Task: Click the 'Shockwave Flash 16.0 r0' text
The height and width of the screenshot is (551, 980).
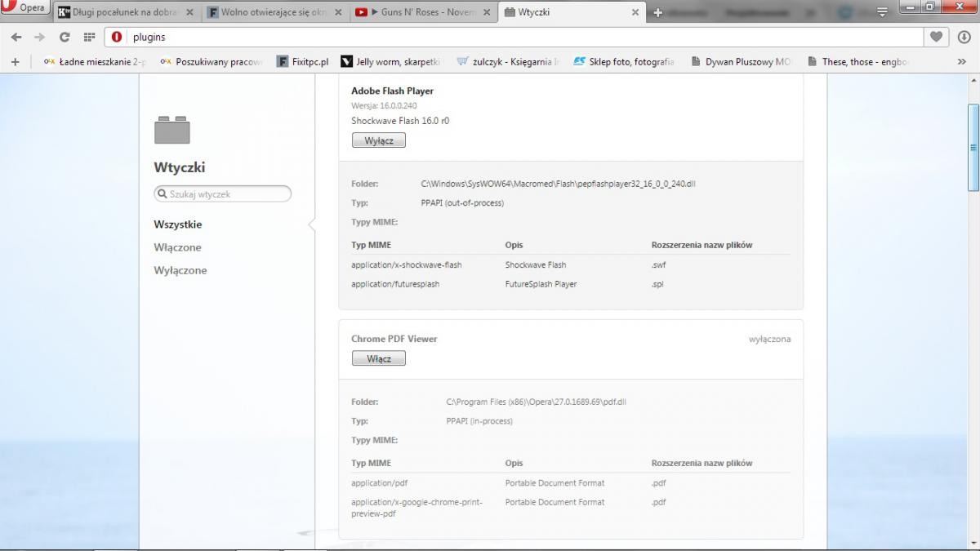Action: coord(400,121)
